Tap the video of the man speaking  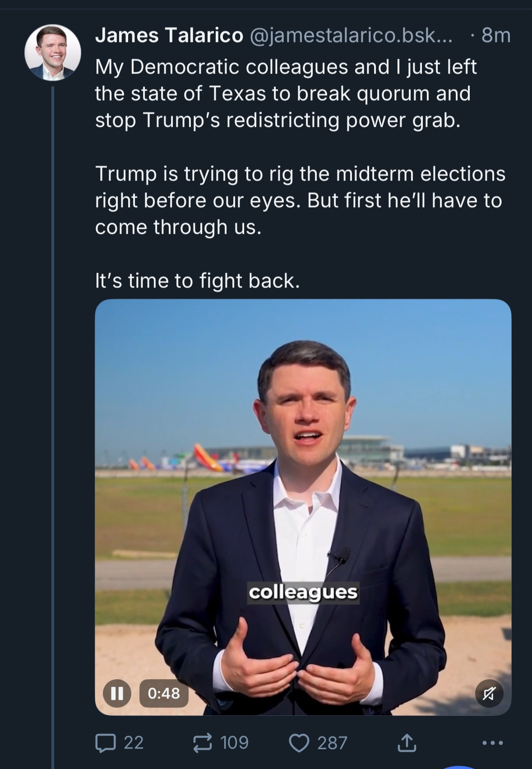[303, 507]
